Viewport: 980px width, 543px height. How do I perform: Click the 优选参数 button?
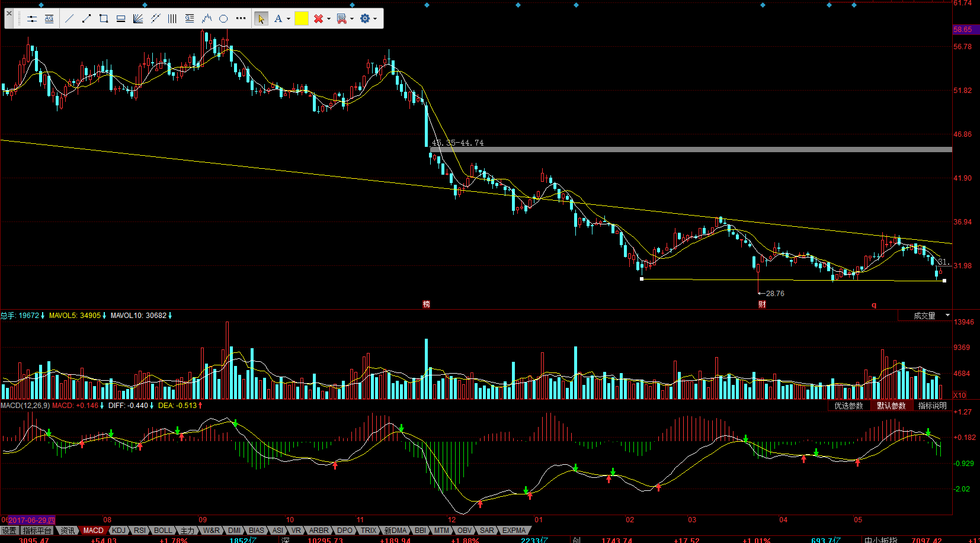point(848,406)
